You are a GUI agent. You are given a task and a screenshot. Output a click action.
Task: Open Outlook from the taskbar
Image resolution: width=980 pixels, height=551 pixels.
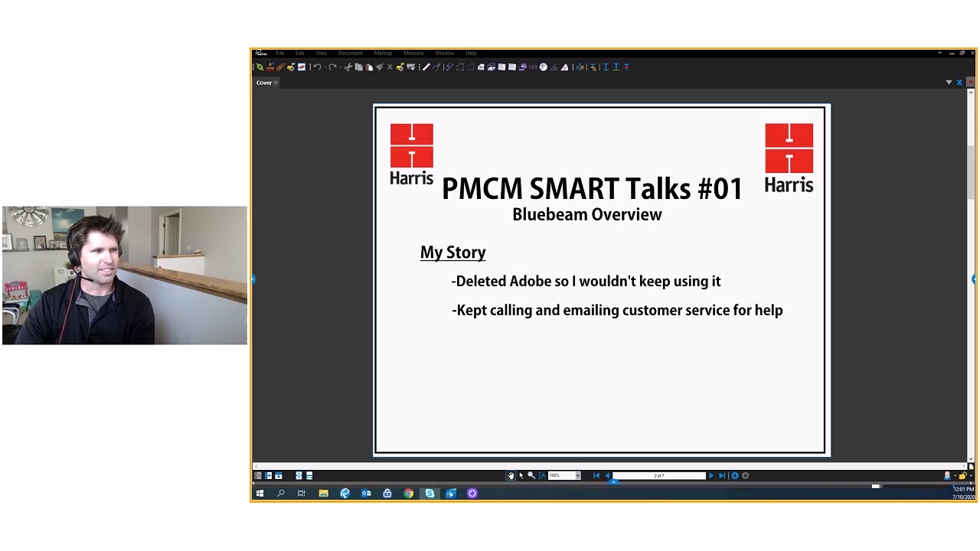point(366,494)
